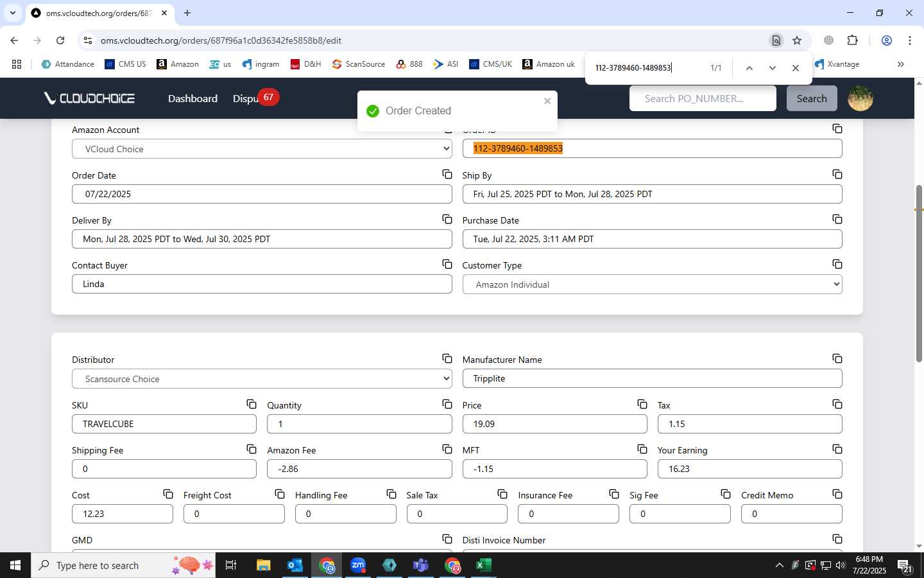This screenshot has height=578, width=924.
Task: Open the Attandance bookmark
Action: click(67, 64)
